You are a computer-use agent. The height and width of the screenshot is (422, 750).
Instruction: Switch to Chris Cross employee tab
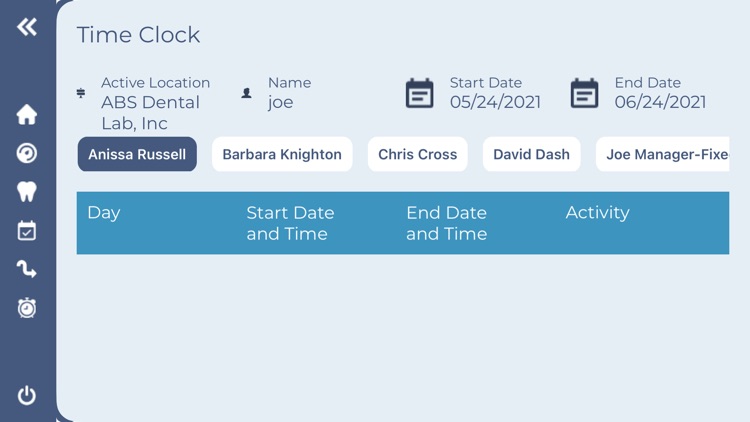[x=417, y=155]
